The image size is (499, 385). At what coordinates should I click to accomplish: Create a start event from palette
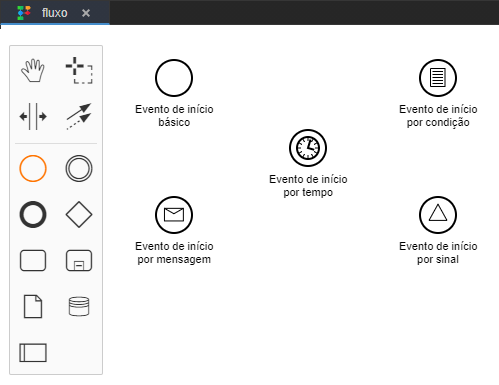pyautogui.click(x=33, y=168)
